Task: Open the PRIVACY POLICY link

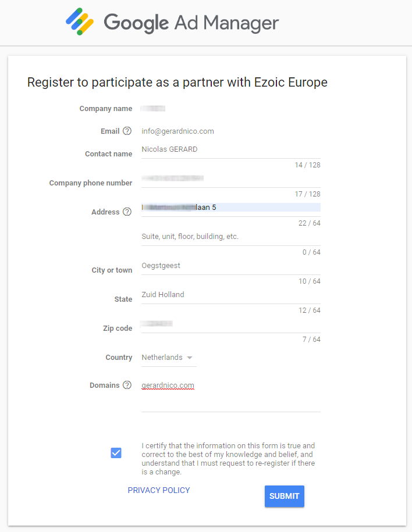Action: [x=158, y=490]
